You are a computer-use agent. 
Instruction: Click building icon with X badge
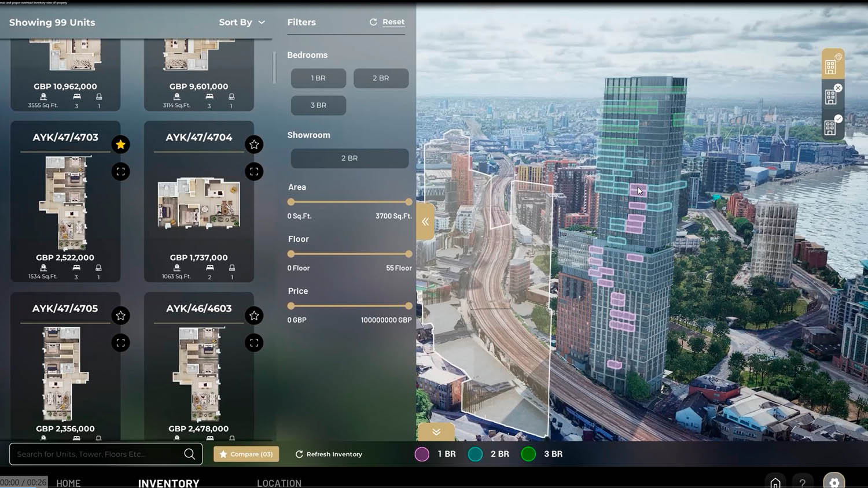coord(832,96)
